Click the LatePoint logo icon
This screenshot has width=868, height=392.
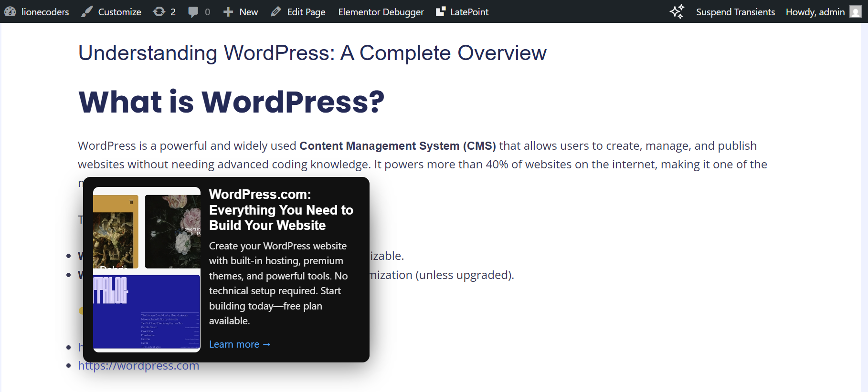(x=441, y=12)
